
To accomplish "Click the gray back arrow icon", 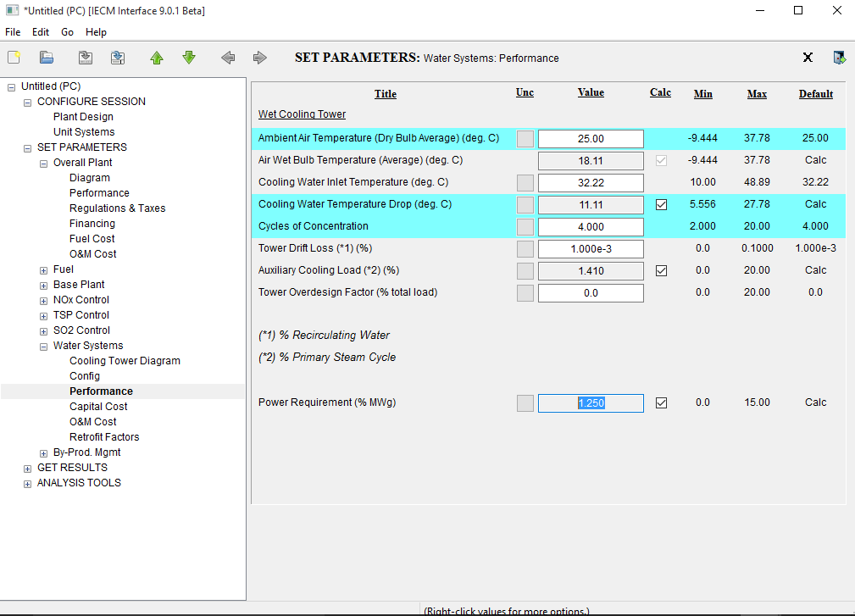I will (x=228, y=58).
